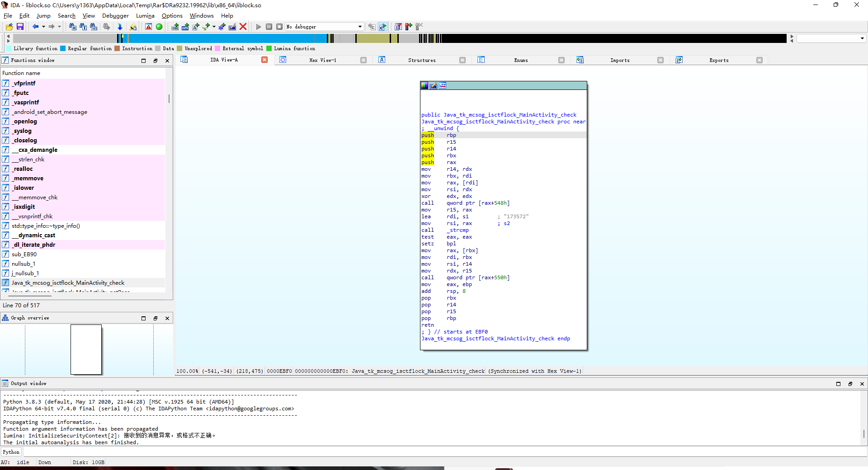The image size is (868, 470).
Task: Click the CODE plus toolbar icon
Action: pyautogui.click(x=175, y=27)
